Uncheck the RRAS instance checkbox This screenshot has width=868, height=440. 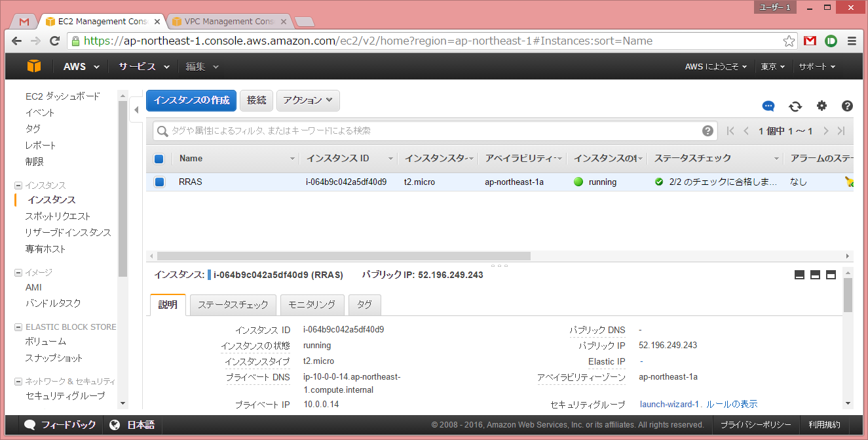(159, 182)
